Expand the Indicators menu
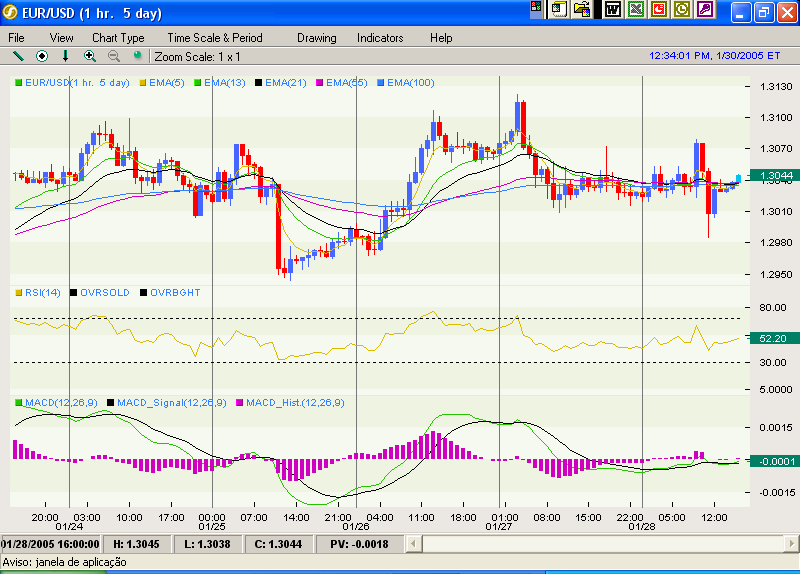Viewport: 800px width, 574px height. click(380, 38)
